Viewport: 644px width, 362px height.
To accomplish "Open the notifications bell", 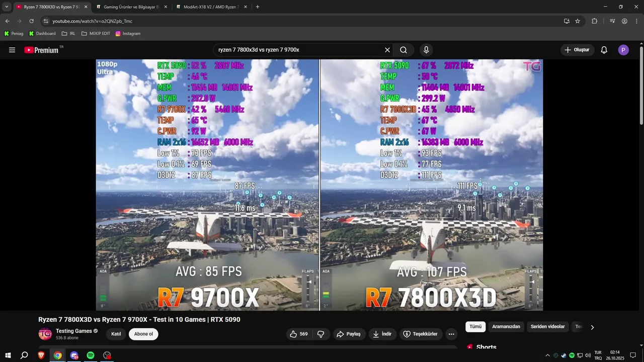I will click(604, 50).
